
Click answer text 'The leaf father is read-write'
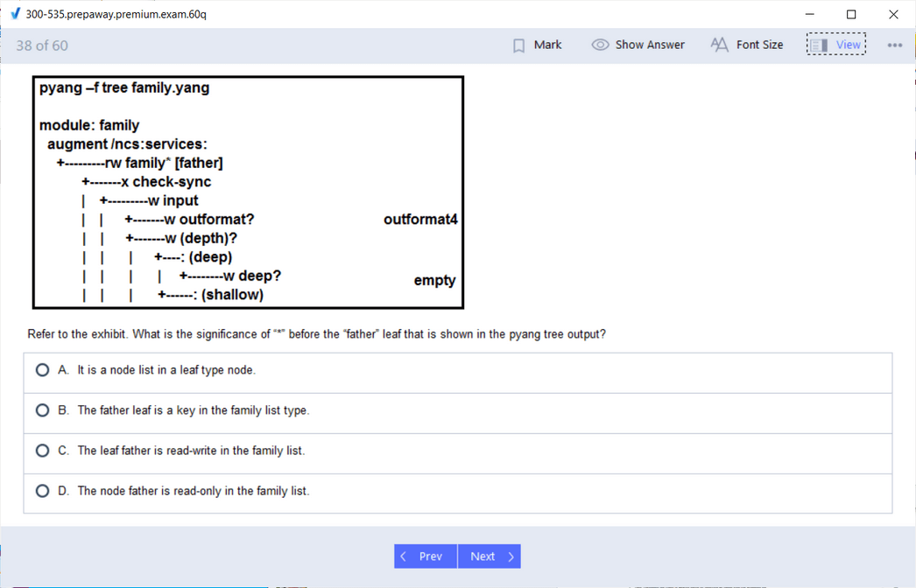[191, 451]
